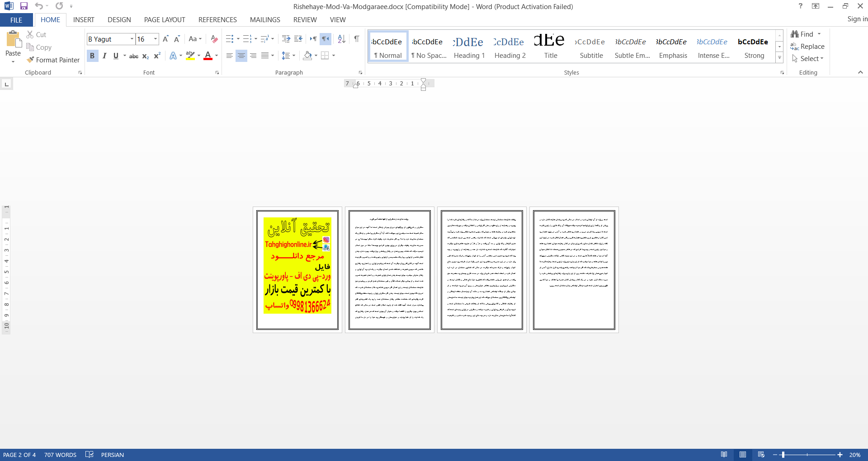Image resolution: width=868 pixels, height=461 pixels.
Task: Open Ribbon Display Options
Action: [816, 6]
